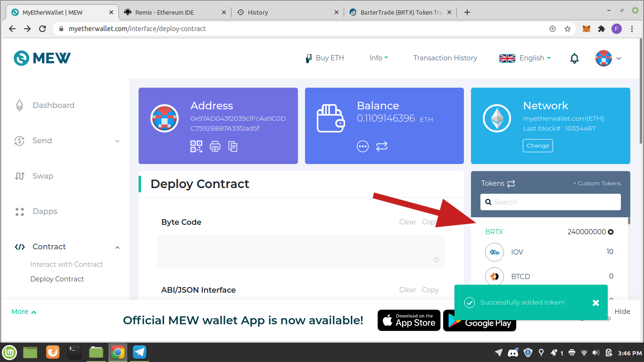Open the Balance card three-dots options
The width and height of the screenshot is (644, 362).
coord(363,147)
